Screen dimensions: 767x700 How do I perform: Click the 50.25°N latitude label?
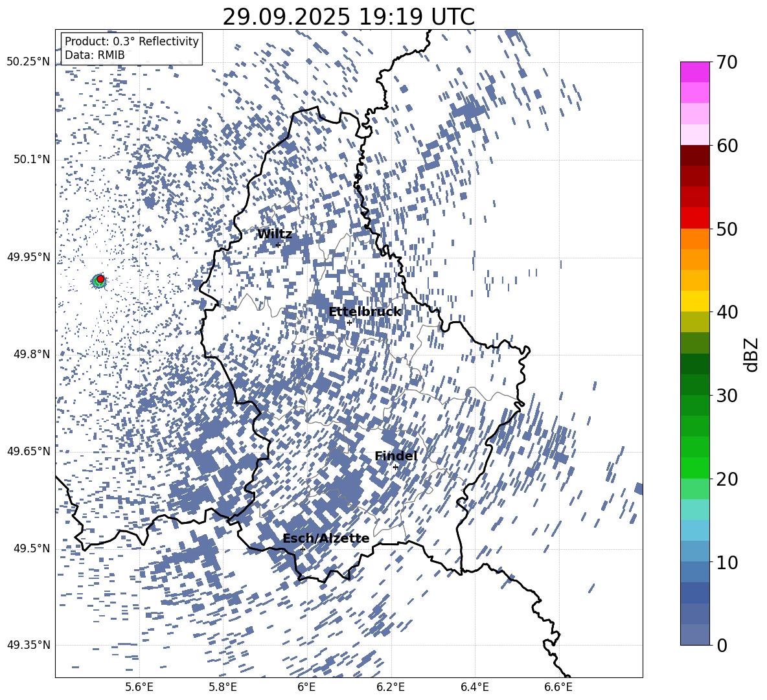point(29,62)
